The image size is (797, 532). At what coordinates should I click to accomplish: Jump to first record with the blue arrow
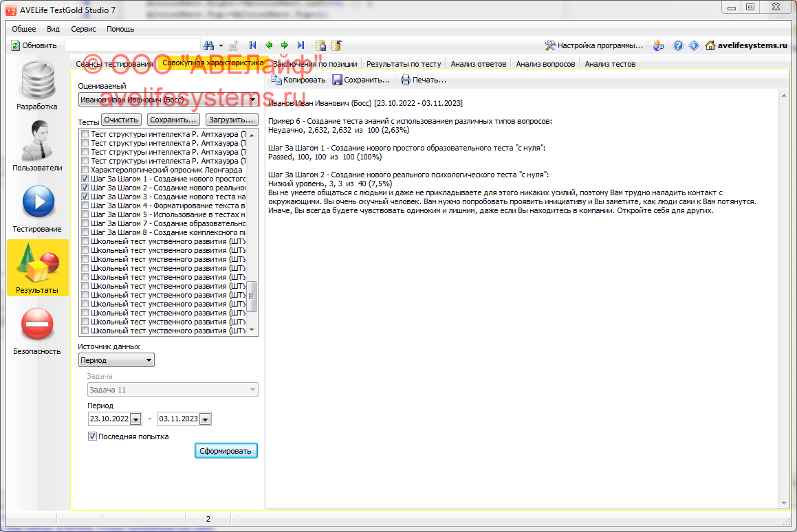(253, 45)
